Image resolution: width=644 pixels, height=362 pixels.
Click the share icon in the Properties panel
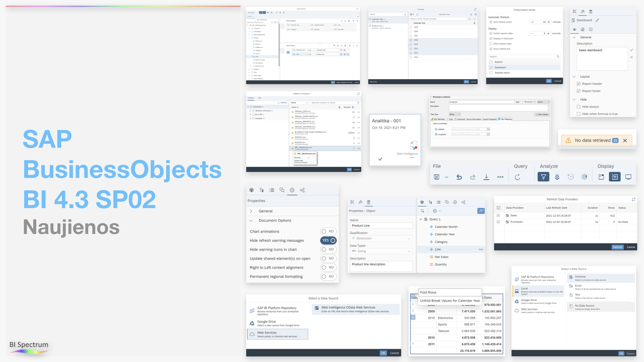(x=302, y=190)
